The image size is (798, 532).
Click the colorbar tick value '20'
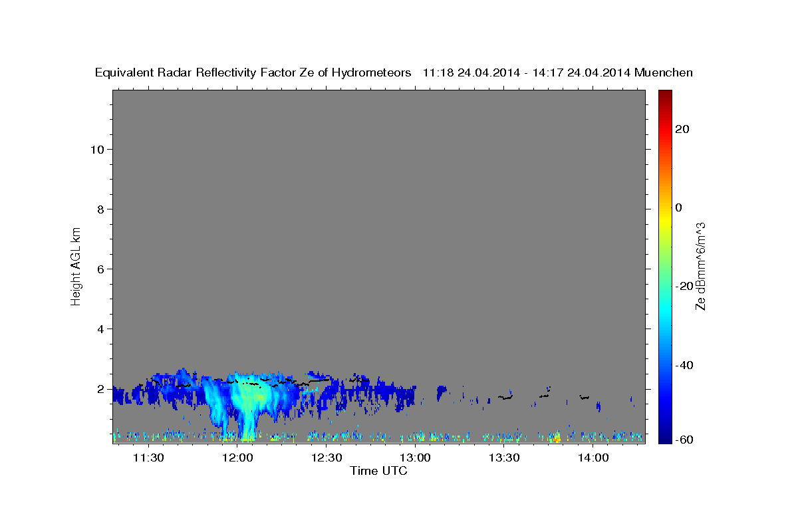682,129
